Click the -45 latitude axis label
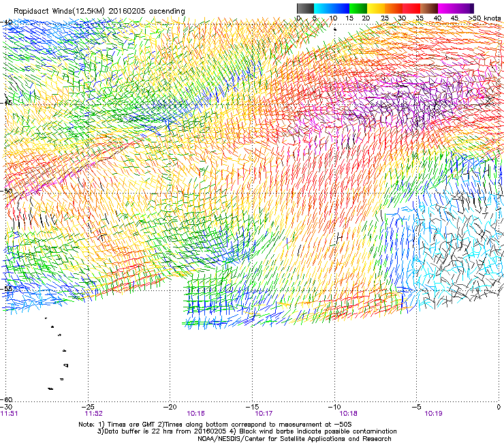Image resolution: width=504 pixels, height=443 pixels. (x=6, y=103)
